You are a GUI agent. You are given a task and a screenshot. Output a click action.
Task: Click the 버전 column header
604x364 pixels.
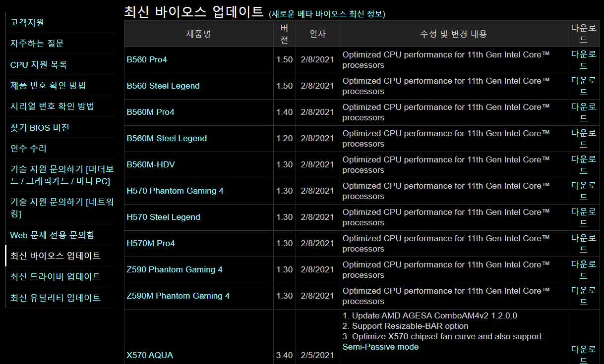point(284,34)
